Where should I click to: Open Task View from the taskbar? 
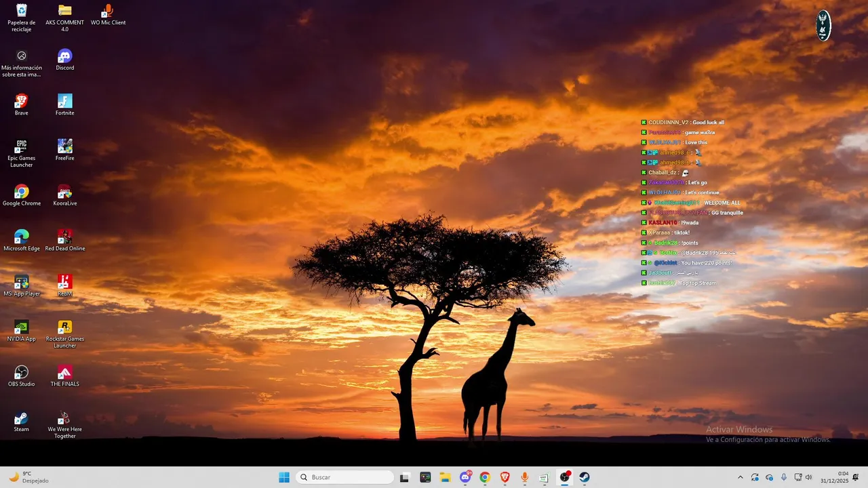(x=405, y=477)
